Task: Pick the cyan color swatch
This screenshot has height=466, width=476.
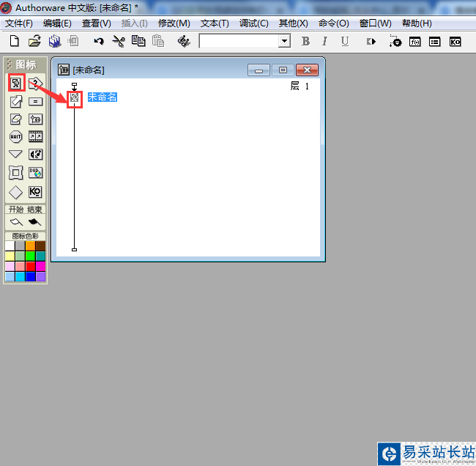Action: click(20, 277)
